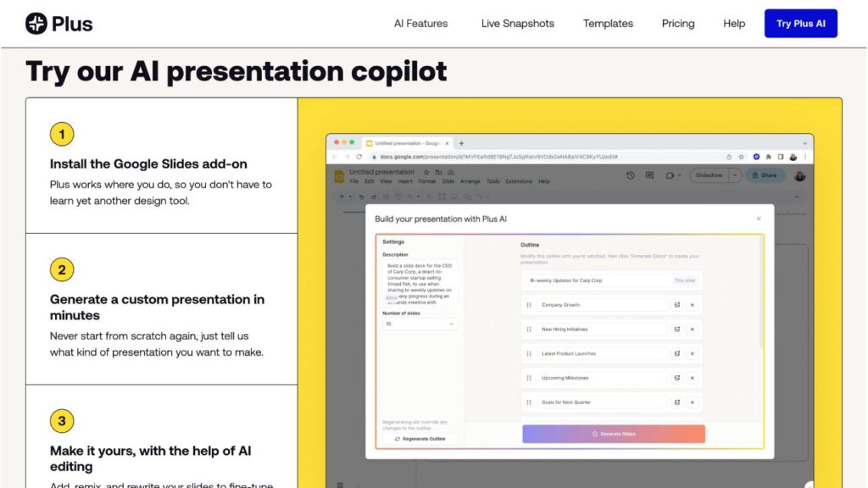This screenshot has width=868, height=488.
Task: Click the cloud document status icon
Action: (x=451, y=172)
